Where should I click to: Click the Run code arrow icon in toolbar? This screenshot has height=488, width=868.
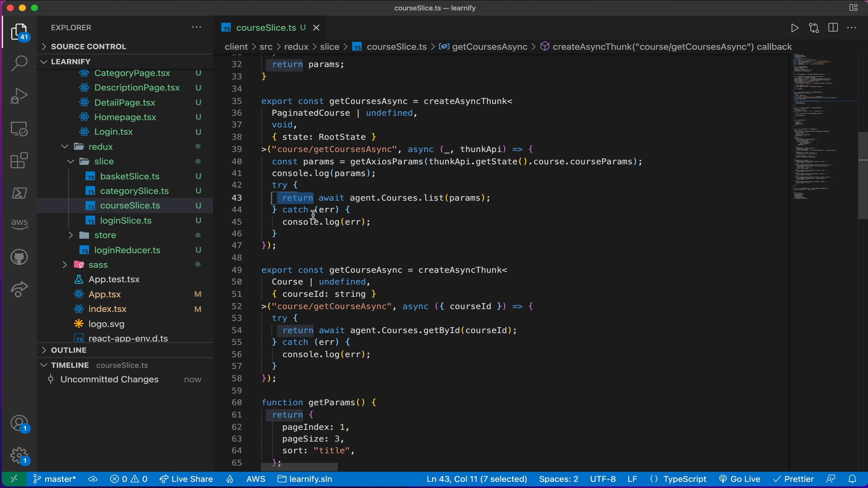click(795, 28)
